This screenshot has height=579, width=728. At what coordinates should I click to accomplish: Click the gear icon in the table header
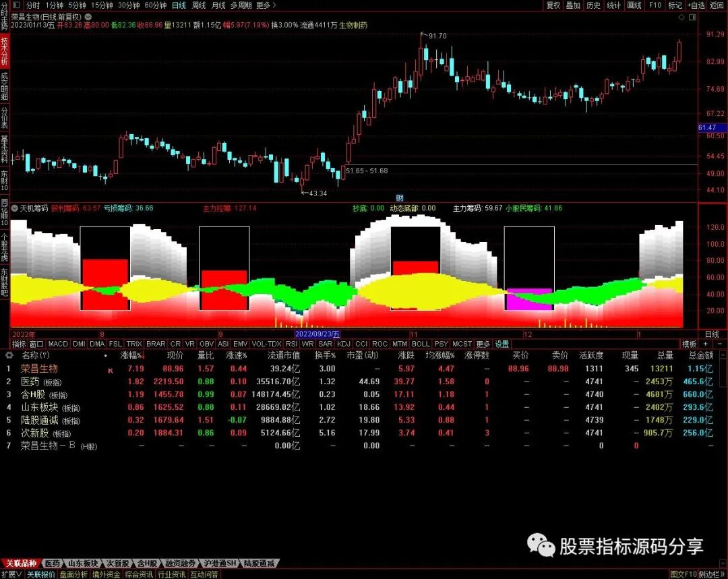coord(9,355)
